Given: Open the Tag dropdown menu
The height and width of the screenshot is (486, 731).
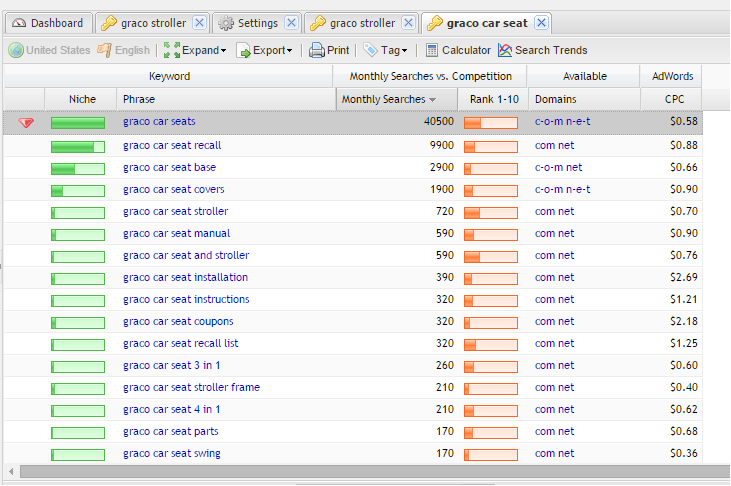Looking at the screenshot, I should pyautogui.click(x=385, y=50).
